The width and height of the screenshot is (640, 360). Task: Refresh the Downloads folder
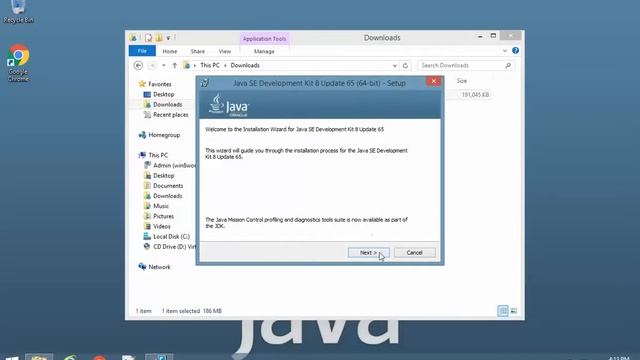(405, 65)
